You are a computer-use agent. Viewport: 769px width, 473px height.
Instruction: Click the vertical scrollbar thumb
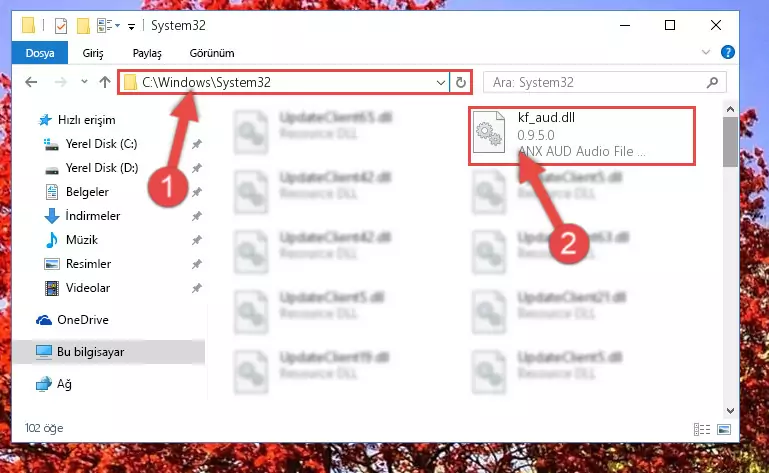pos(730,142)
